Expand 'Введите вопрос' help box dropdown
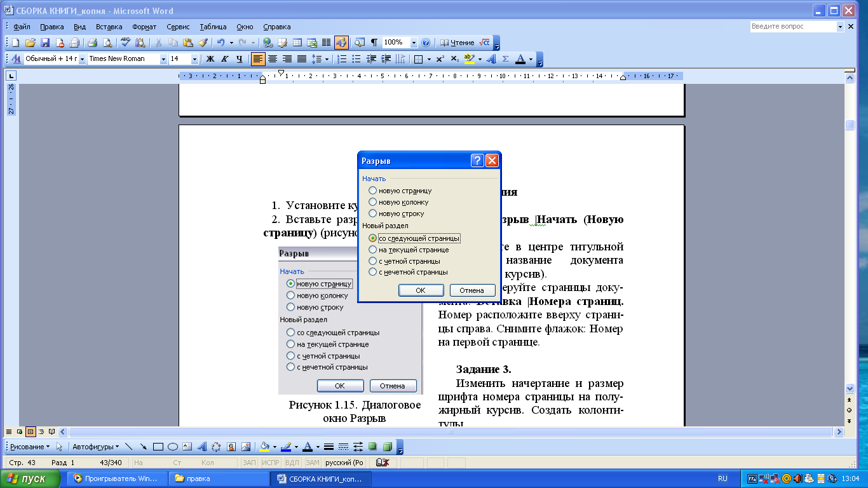 [x=840, y=27]
